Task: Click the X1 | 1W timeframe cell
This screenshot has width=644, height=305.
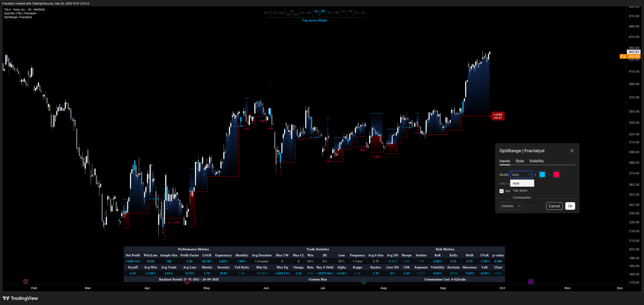Action: point(333,13)
